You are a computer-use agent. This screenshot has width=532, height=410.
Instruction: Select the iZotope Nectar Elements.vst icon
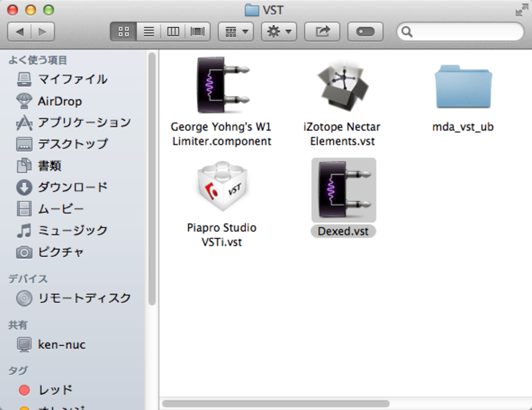[x=342, y=86]
